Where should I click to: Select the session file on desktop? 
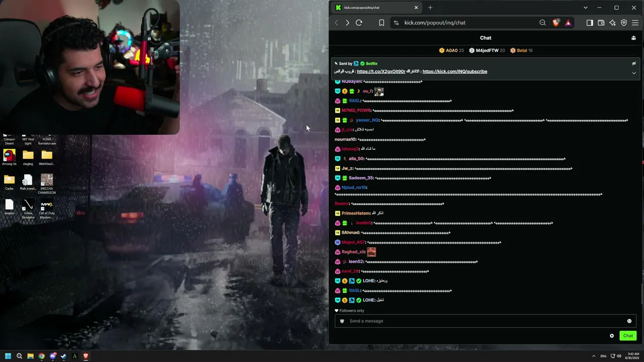pos(9,207)
